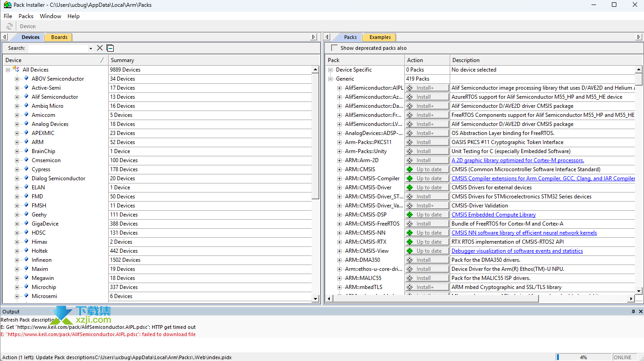
Task: Open the A 2D graphic library link
Action: coord(518,160)
